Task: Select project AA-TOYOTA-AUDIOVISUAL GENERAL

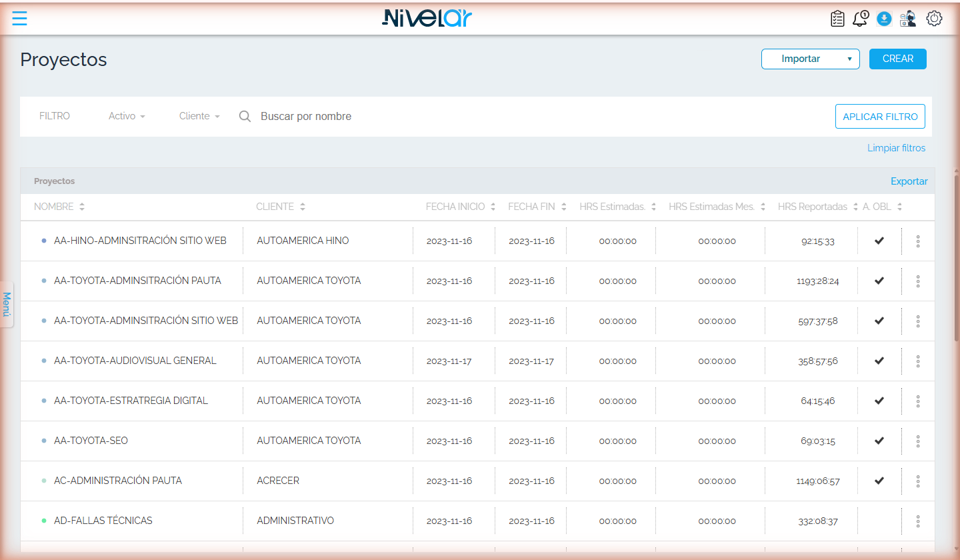Action: (x=135, y=361)
